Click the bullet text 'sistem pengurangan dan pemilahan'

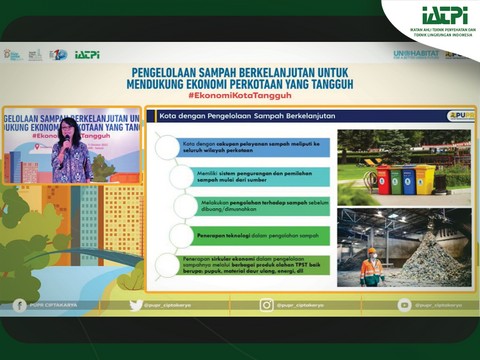pyautogui.click(x=266, y=173)
